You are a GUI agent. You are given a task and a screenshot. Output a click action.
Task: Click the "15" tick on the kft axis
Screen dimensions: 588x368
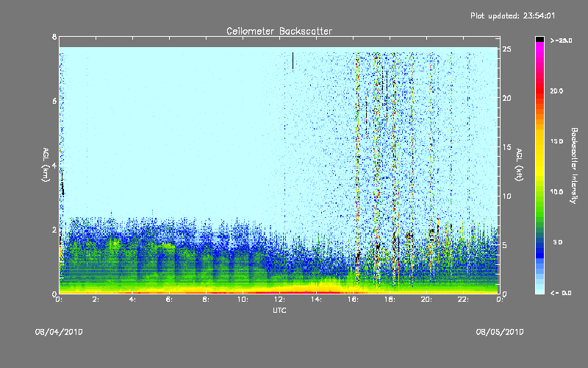click(507, 147)
